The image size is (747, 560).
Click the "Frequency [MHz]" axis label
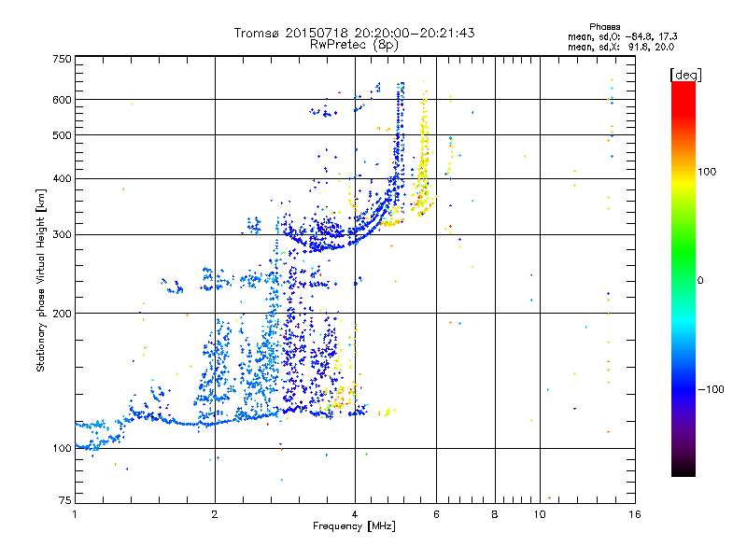click(354, 526)
